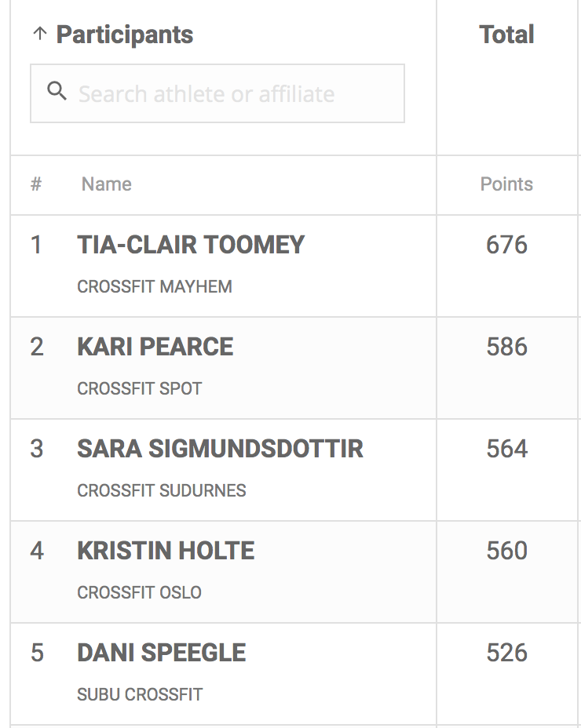This screenshot has height=728, width=581.
Task: Click the Participants sort arrow icon
Action: tap(40, 34)
